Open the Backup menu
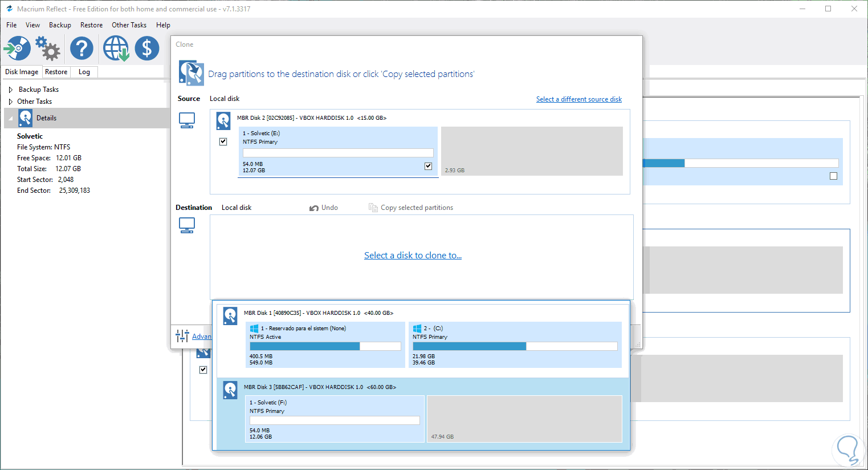868x470 pixels. point(60,25)
